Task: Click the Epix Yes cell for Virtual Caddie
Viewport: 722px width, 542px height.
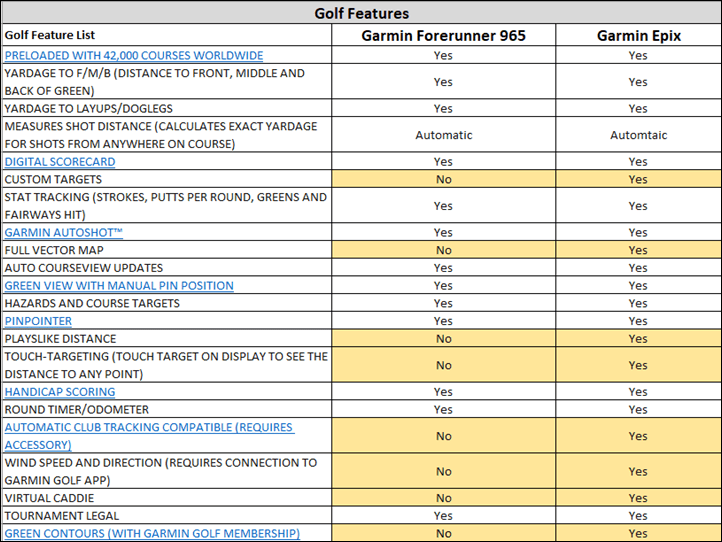Action: tap(639, 498)
